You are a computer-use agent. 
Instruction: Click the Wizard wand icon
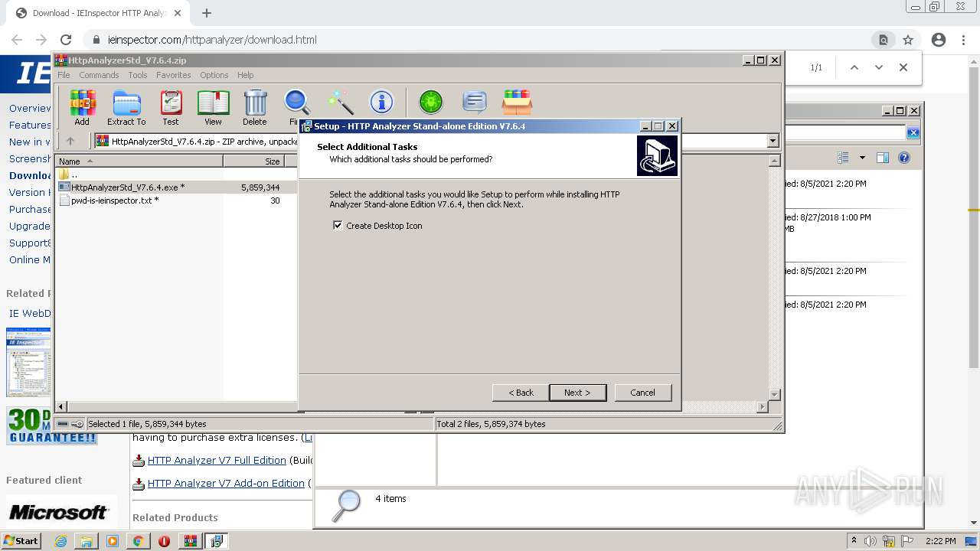coord(340,103)
